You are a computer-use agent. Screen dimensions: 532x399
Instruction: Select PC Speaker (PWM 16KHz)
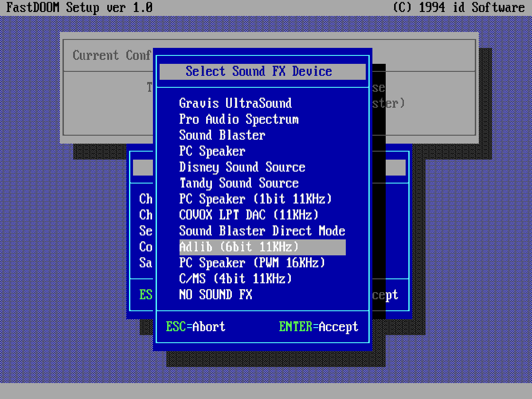252,263
